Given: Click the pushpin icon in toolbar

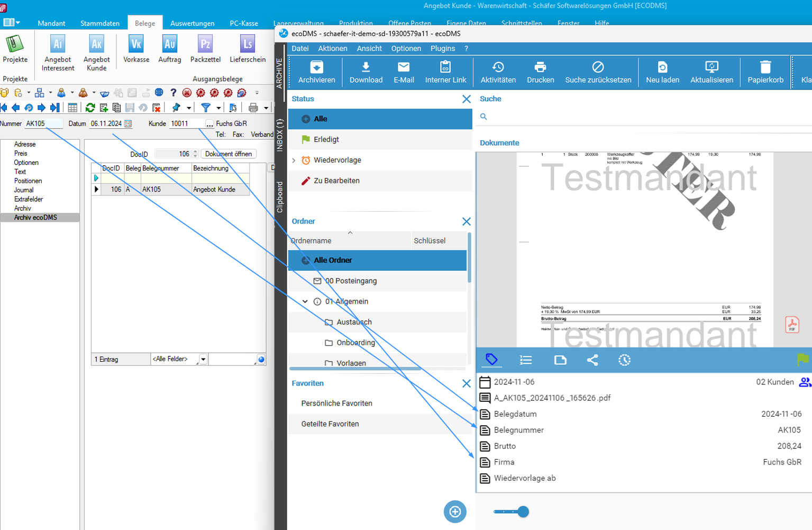Looking at the screenshot, I should point(176,107).
